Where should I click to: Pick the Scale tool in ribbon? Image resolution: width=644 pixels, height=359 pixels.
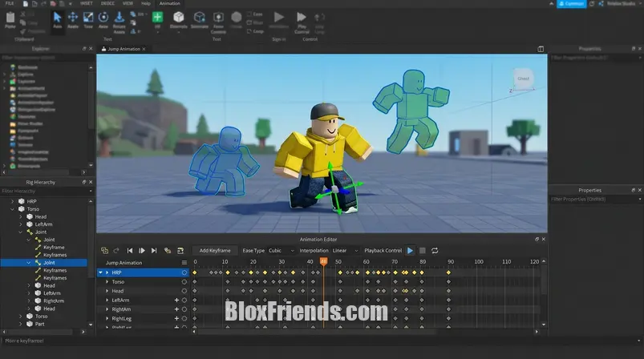pos(88,18)
